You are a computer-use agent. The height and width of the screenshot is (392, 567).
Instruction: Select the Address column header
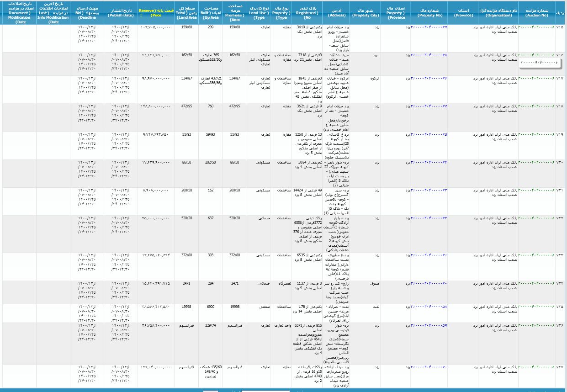[x=337, y=12]
